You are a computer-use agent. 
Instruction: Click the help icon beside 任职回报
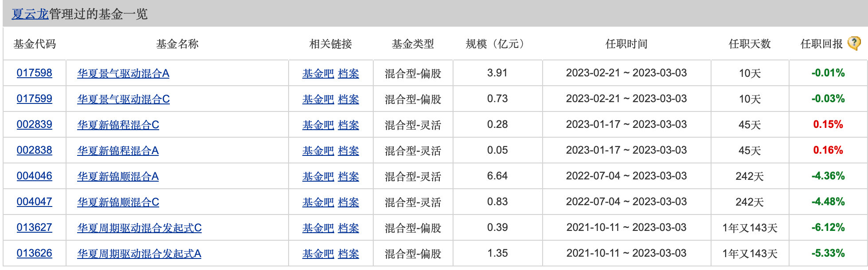[x=854, y=43]
